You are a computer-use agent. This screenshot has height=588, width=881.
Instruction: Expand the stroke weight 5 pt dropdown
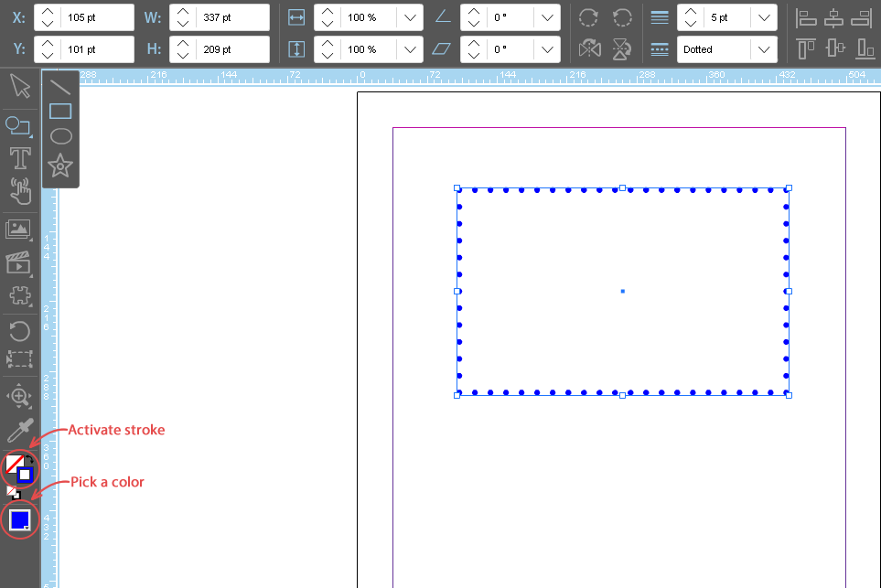coord(763,17)
